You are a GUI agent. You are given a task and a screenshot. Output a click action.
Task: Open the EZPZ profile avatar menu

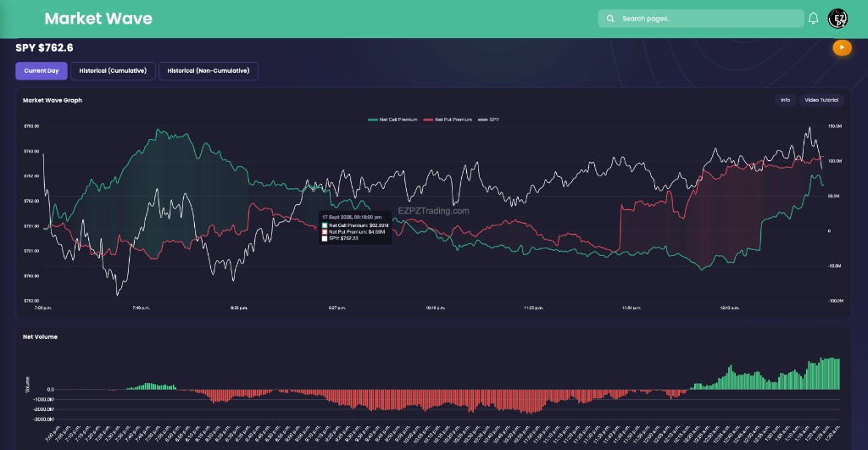tap(837, 19)
